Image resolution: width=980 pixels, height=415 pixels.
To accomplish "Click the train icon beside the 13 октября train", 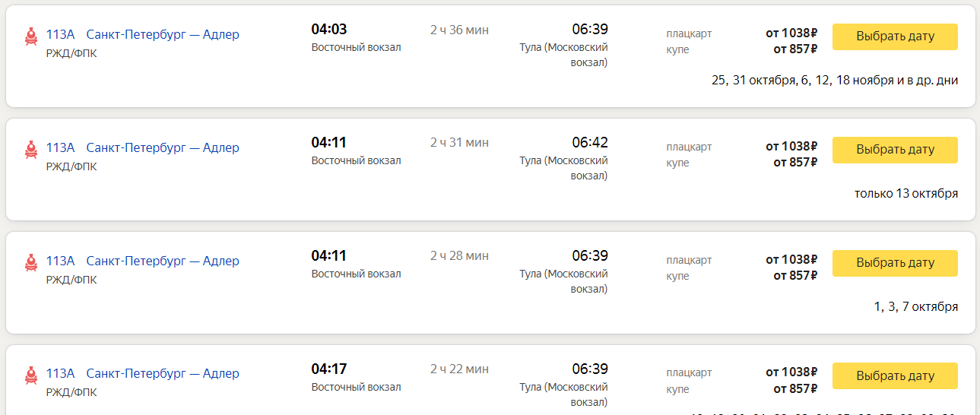I will pyautogui.click(x=31, y=150).
